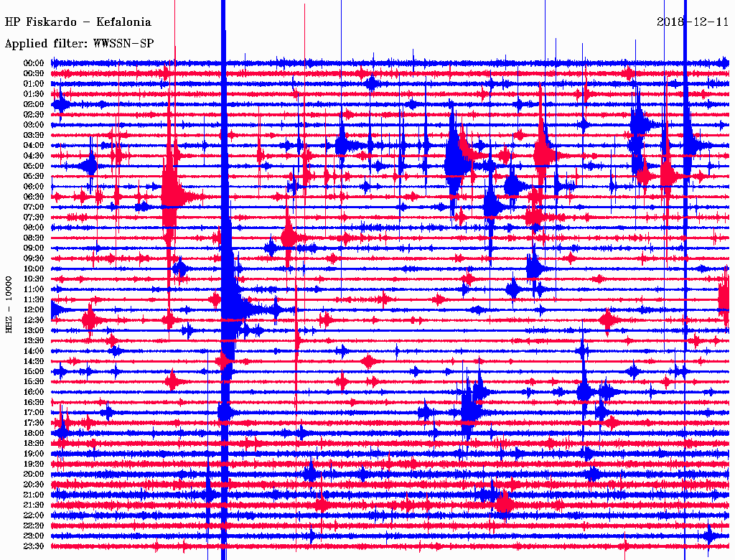The height and width of the screenshot is (560, 735).
Task: Select the 03:30 time label
Action: click(x=34, y=135)
